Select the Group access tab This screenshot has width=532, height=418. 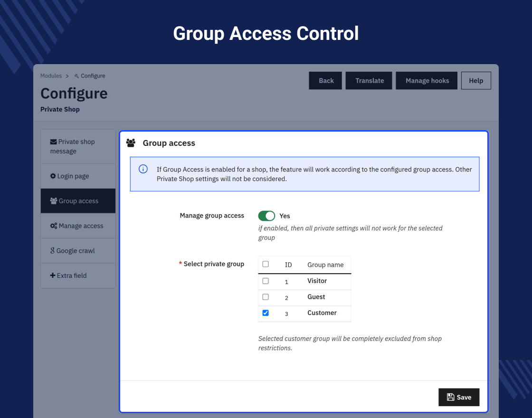[78, 201]
